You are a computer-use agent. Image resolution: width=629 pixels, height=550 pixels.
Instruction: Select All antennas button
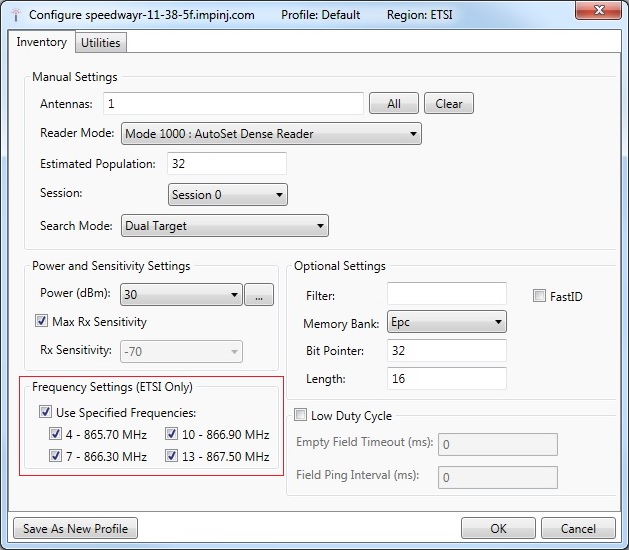coord(394,104)
